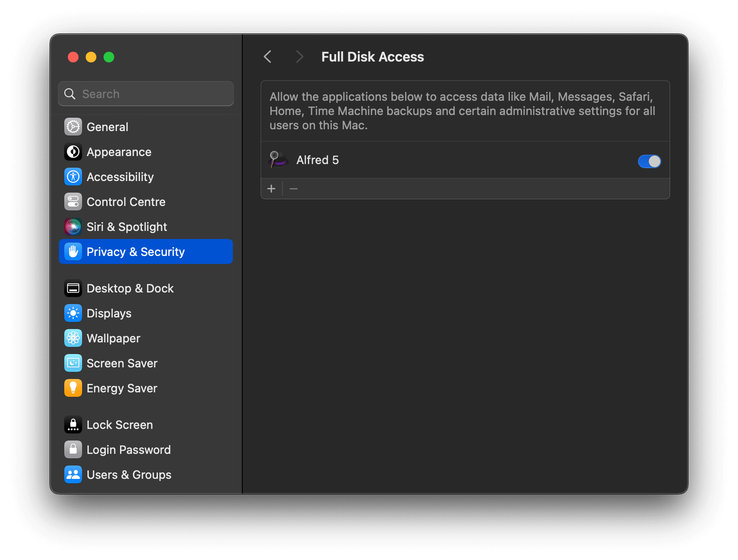Click the Alfred 5 app icon
This screenshot has height=560, width=738.
point(278,160)
